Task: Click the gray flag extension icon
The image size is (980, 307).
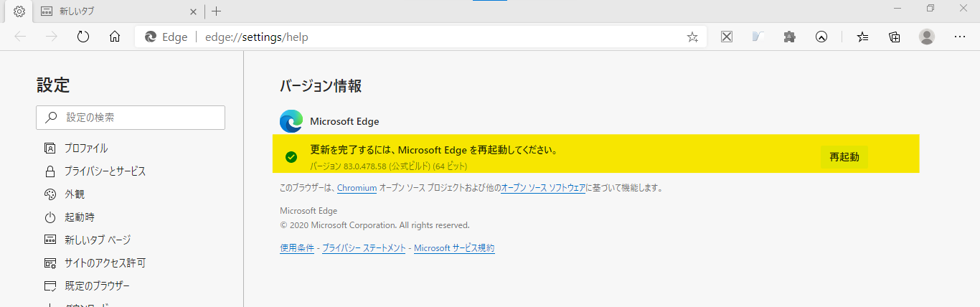Action: click(x=758, y=37)
